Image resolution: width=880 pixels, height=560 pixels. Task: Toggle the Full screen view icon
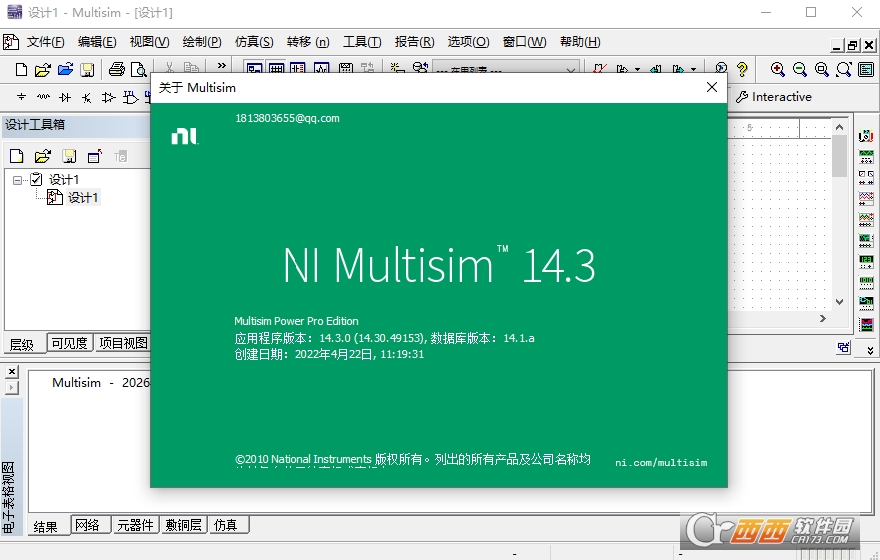866,70
